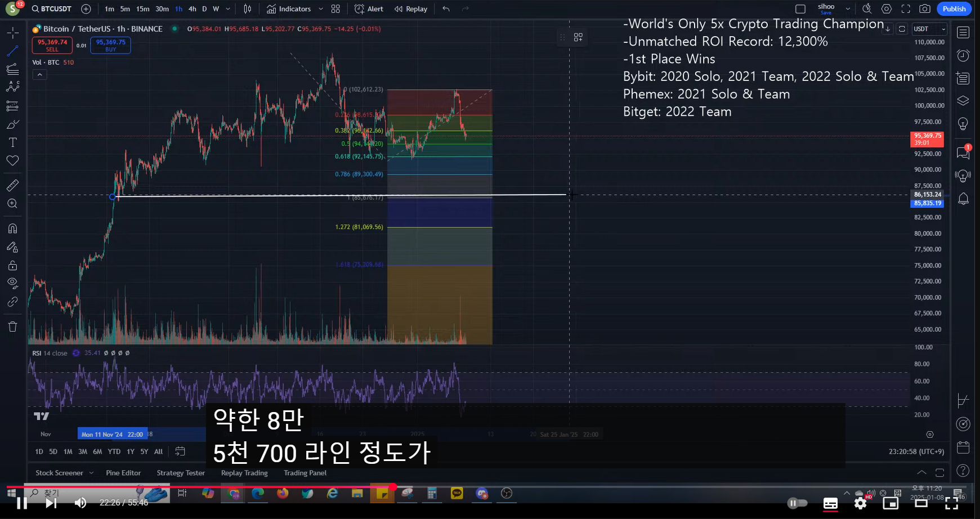Screen dimensions: 980x519
Task: Open the Patterns drawing tool group
Action: (x=12, y=87)
